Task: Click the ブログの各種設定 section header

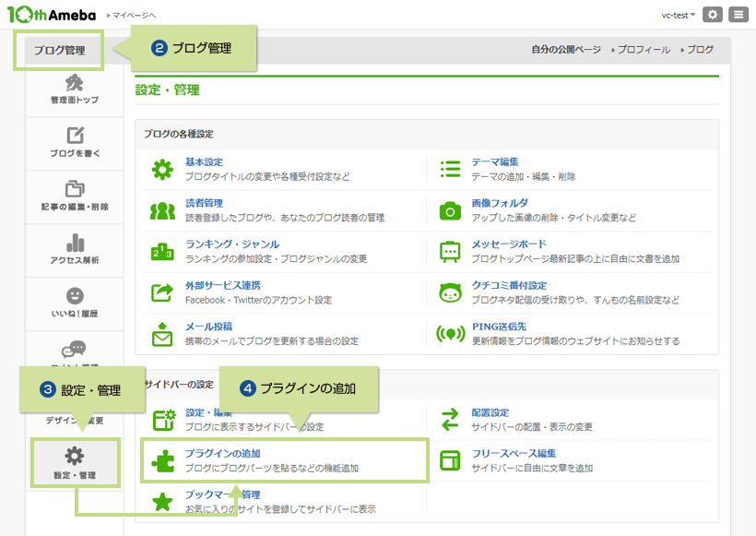Action: tap(178, 134)
